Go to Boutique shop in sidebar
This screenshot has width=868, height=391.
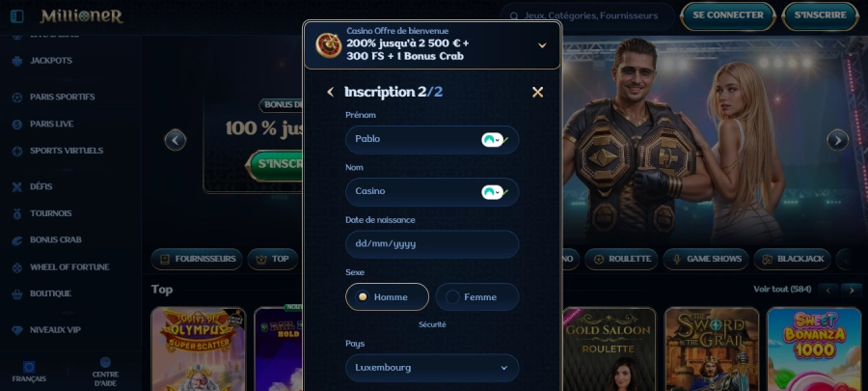[x=50, y=293]
